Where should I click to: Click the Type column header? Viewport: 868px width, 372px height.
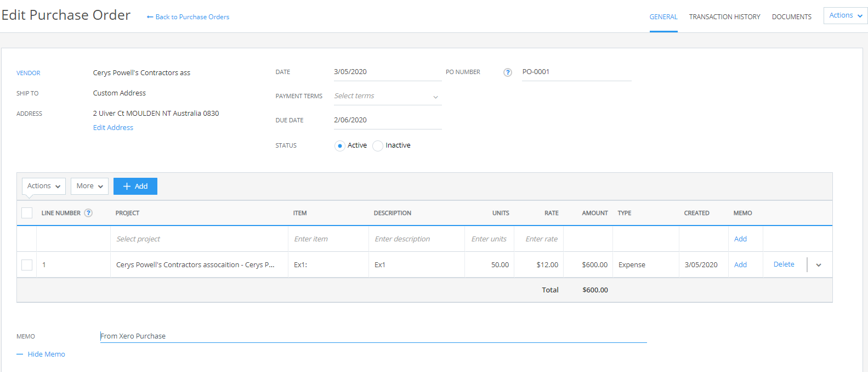point(625,213)
